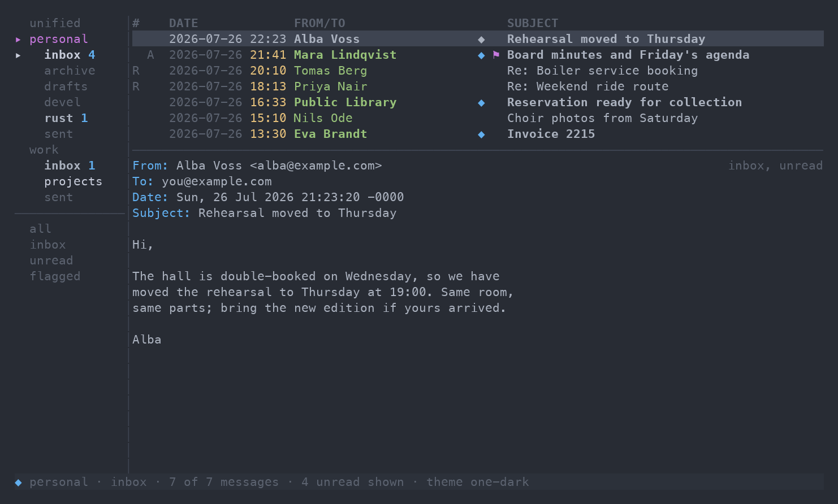Open the work projects folder
Screen dimensions: 838x504
coord(74,181)
